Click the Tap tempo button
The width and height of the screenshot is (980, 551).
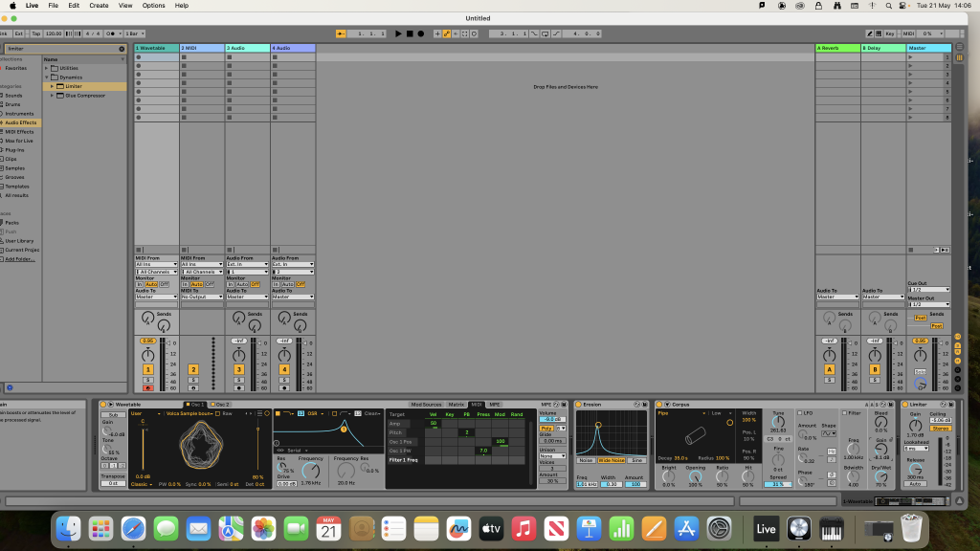click(35, 33)
